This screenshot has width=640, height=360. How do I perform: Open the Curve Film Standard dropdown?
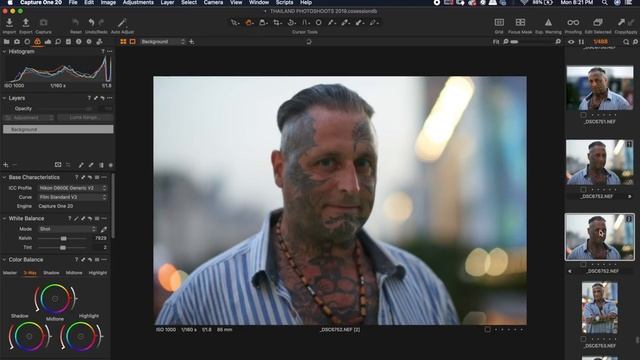point(73,197)
